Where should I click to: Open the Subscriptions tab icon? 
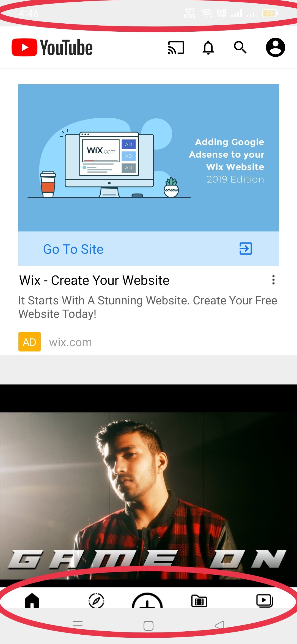tap(199, 601)
